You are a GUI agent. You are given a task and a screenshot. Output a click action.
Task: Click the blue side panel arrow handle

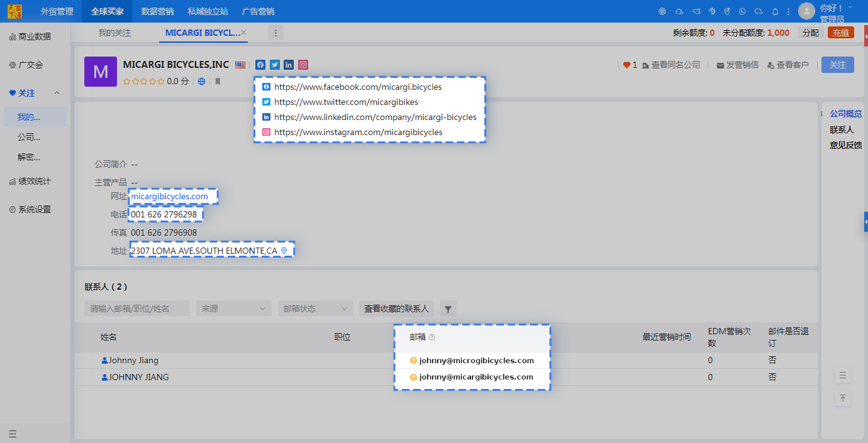coord(866,222)
